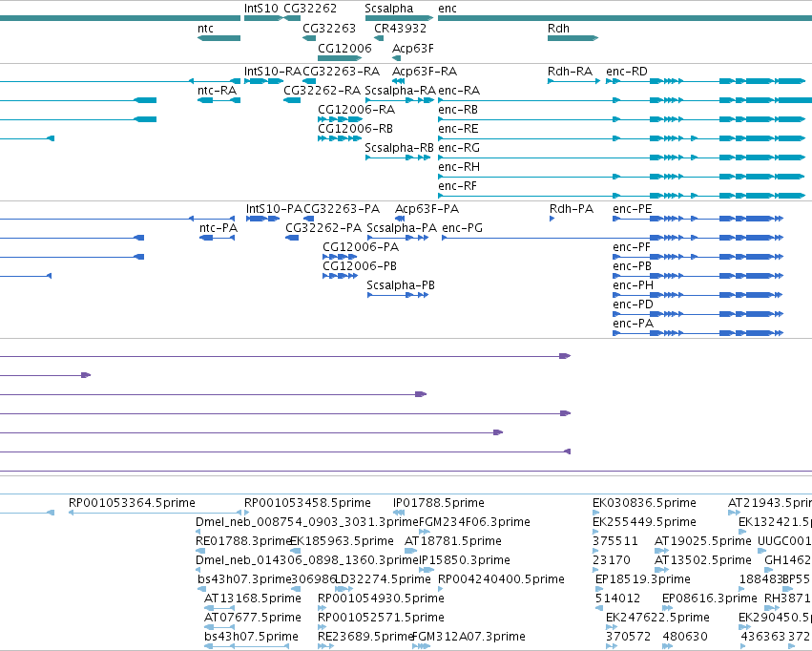
Task: Select the enc-RD transcript label
Action: 627,72
